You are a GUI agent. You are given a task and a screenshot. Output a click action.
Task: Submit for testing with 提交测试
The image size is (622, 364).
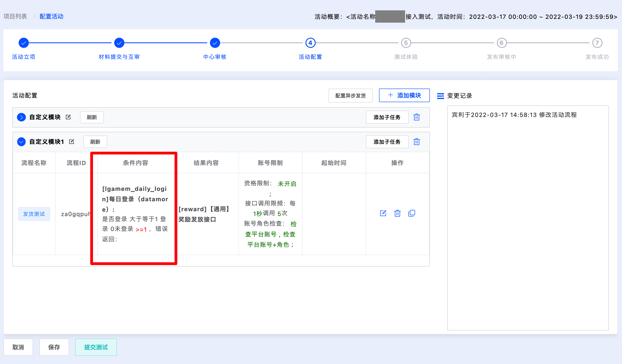point(96,347)
